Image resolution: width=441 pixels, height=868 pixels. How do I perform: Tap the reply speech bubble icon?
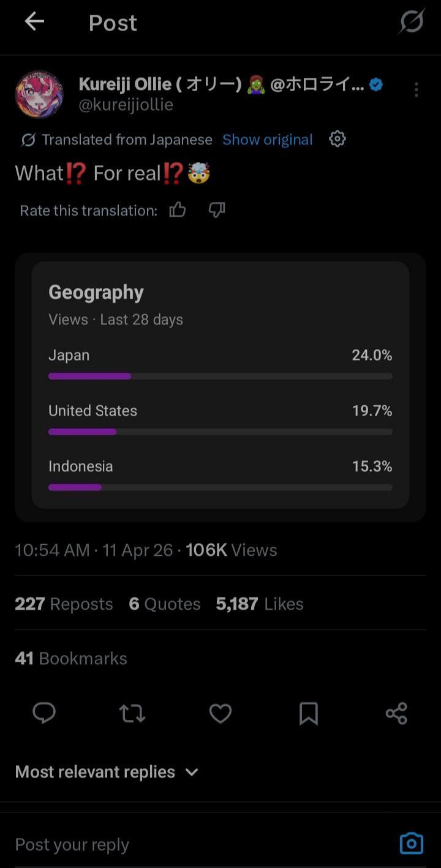[x=44, y=713]
